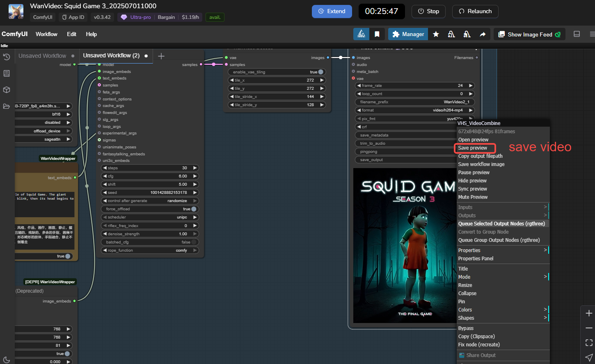Select Save preview in context menu

473,148
